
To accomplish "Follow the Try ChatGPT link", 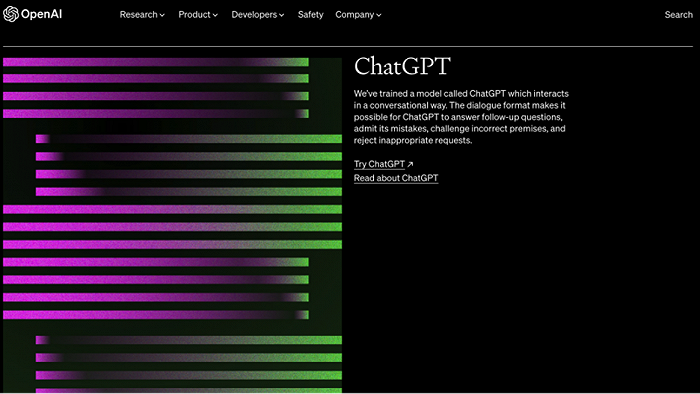I will 379,164.
